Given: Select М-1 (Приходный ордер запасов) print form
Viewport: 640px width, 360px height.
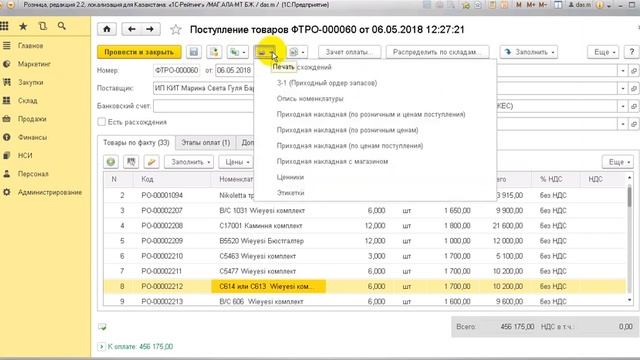Looking at the screenshot, I should tap(327, 83).
